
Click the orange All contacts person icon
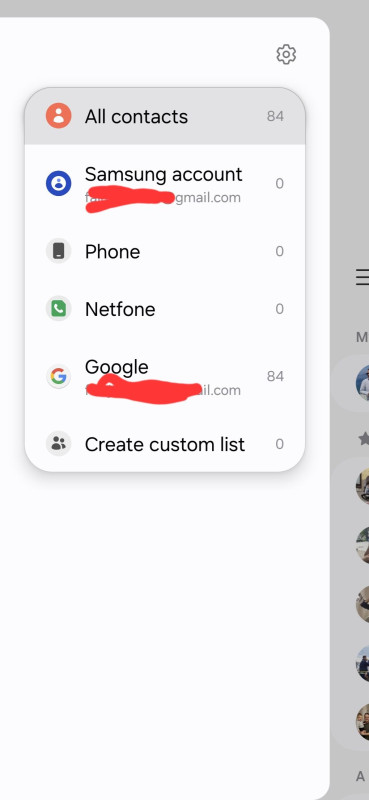59,116
